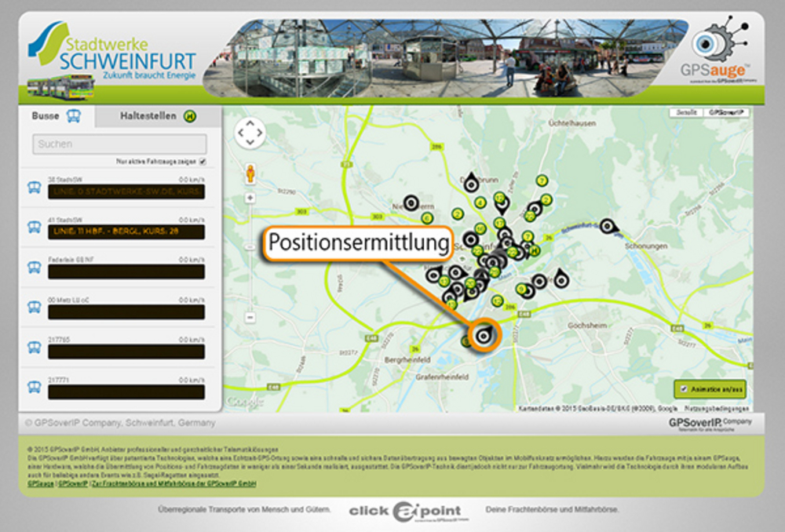
Task: Click vehicle marker near Niederwerrn
Action: pyautogui.click(x=411, y=202)
